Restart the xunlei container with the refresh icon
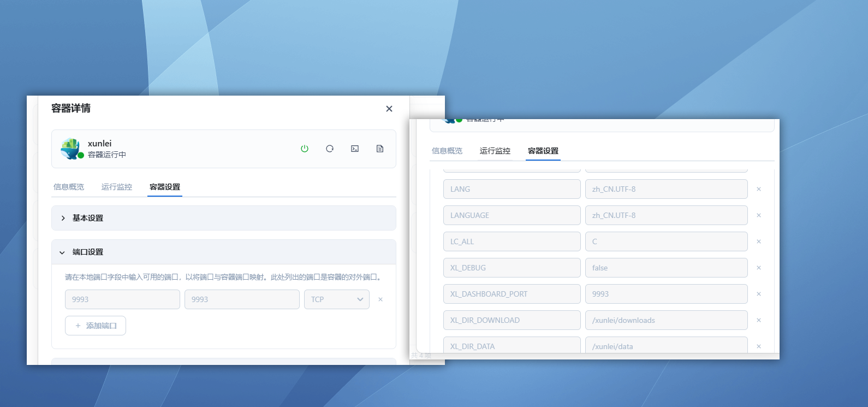This screenshot has width=868, height=407. point(330,149)
